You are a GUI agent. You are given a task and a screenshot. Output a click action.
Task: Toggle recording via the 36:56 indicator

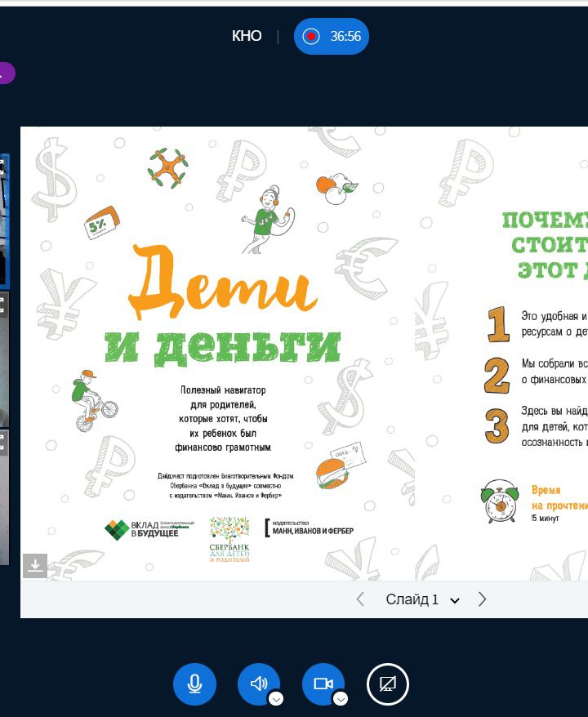(x=332, y=36)
